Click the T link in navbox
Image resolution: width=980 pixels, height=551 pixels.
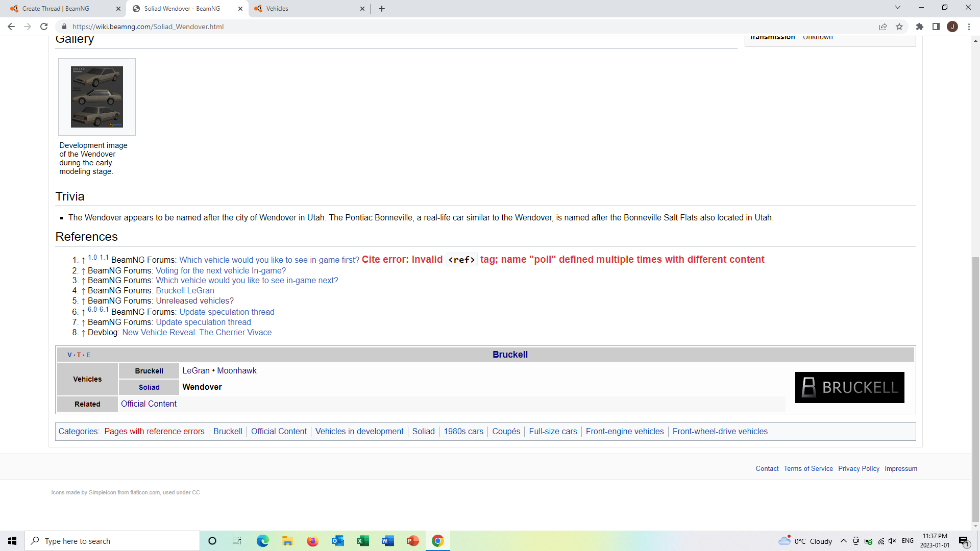(79, 355)
